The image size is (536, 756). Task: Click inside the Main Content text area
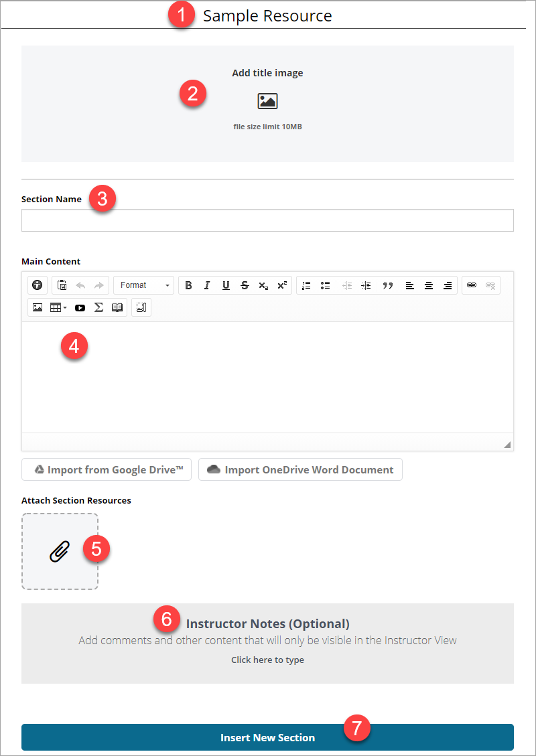point(267,377)
